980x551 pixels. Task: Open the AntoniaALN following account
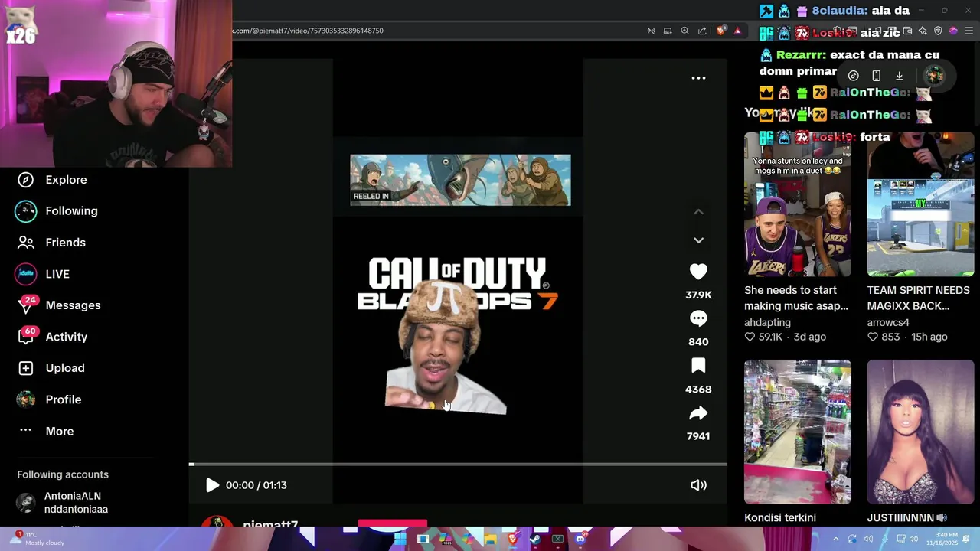pyautogui.click(x=63, y=503)
